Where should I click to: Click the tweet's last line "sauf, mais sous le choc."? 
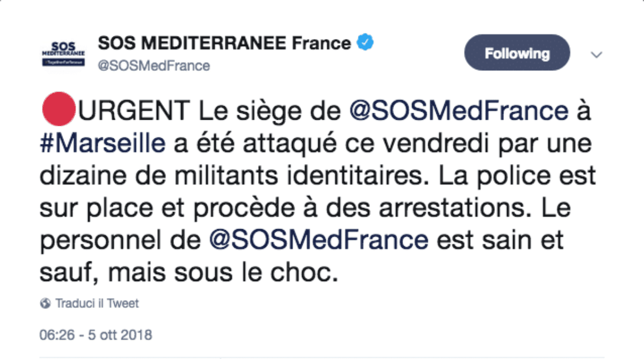coord(190,272)
